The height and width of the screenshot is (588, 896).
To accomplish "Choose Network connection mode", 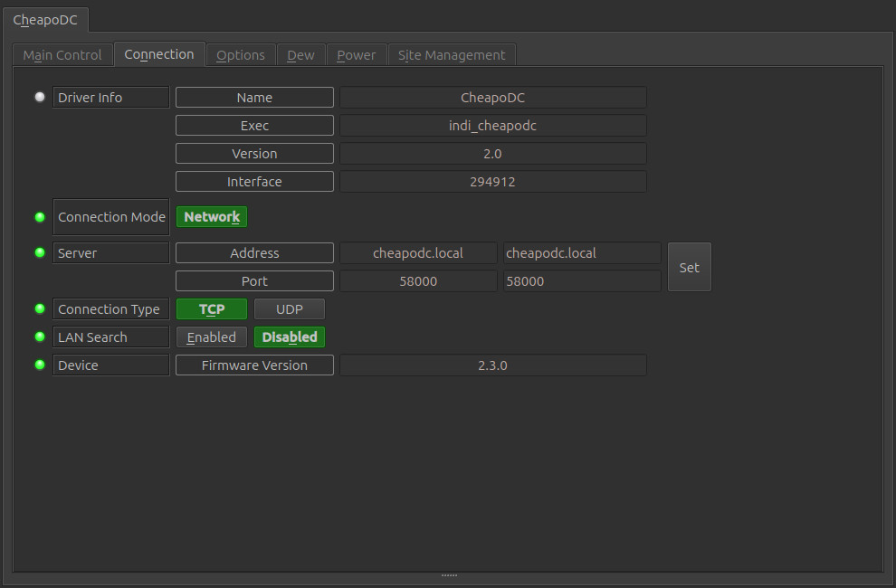I will click(212, 217).
